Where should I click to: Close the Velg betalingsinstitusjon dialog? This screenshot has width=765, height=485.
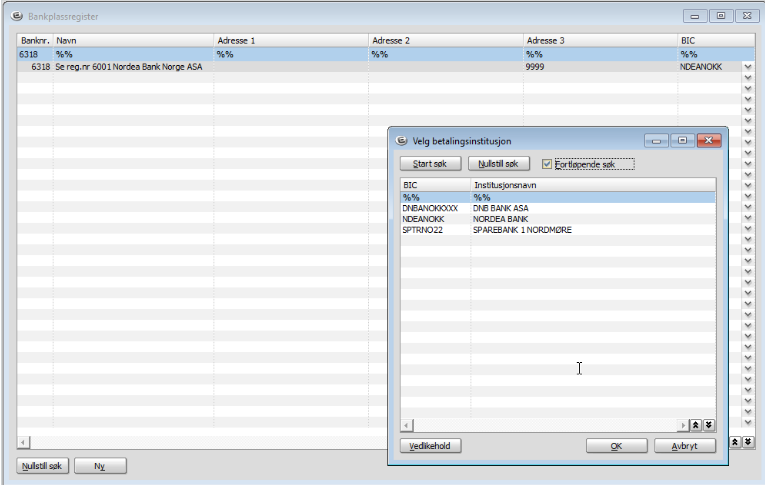(x=709, y=141)
